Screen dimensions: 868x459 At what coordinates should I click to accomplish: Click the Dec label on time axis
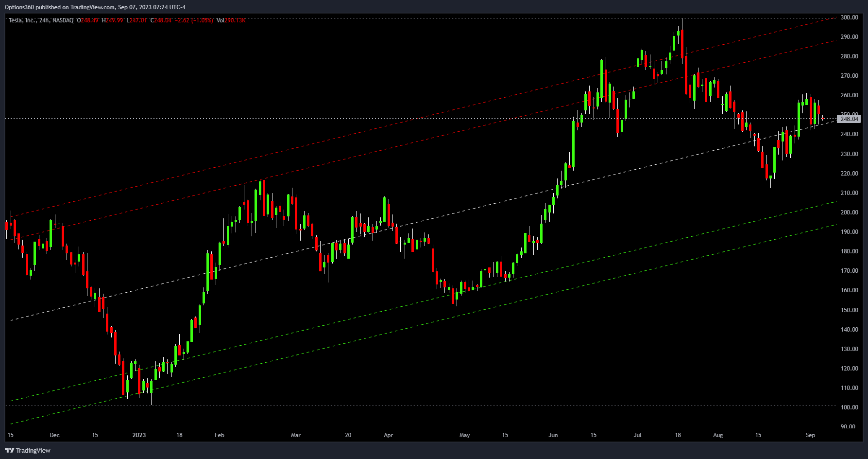pos(54,435)
